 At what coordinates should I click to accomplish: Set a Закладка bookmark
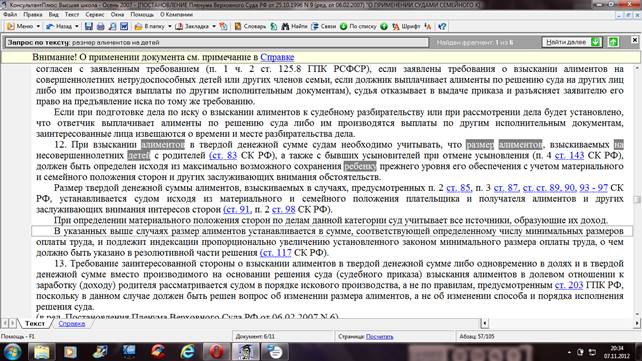(x=192, y=26)
